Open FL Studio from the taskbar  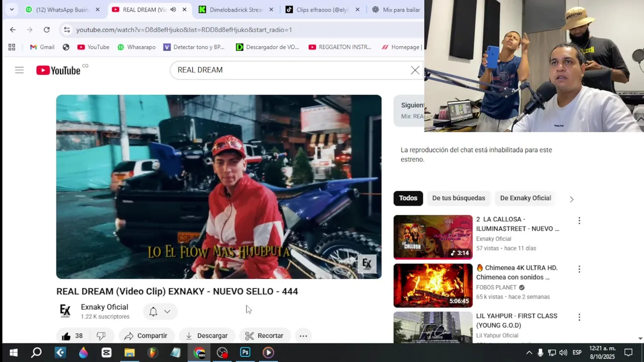[152, 352]
